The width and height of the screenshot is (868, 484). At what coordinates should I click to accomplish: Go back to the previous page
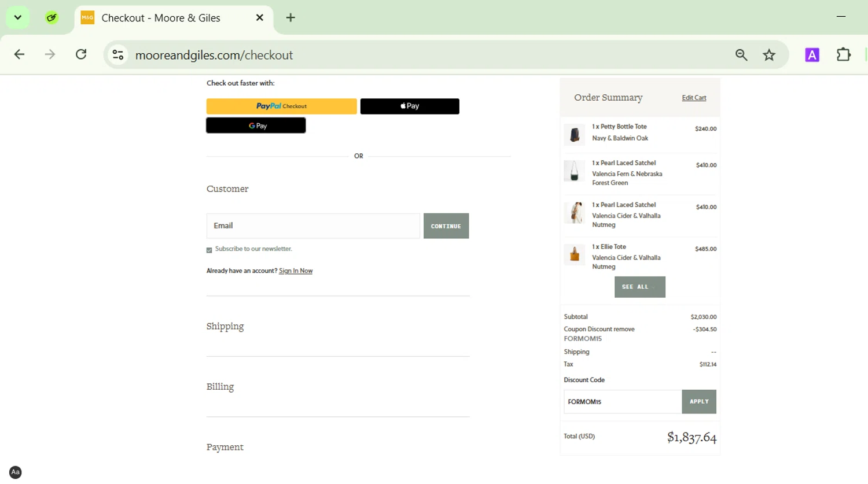[20, 55]
